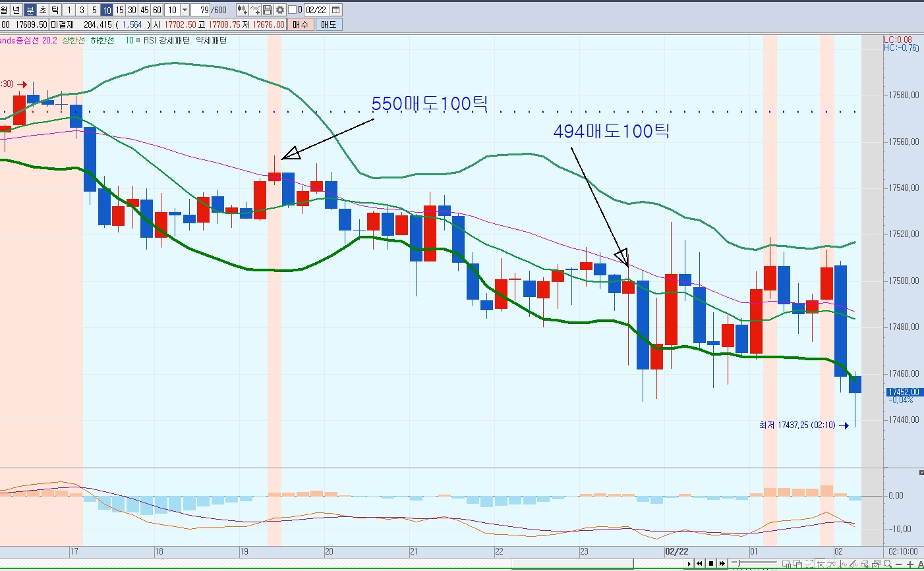Click the overlapping windows icon
Image resolution: width=924 pixels, height=571 pixels.
(797, 564)
